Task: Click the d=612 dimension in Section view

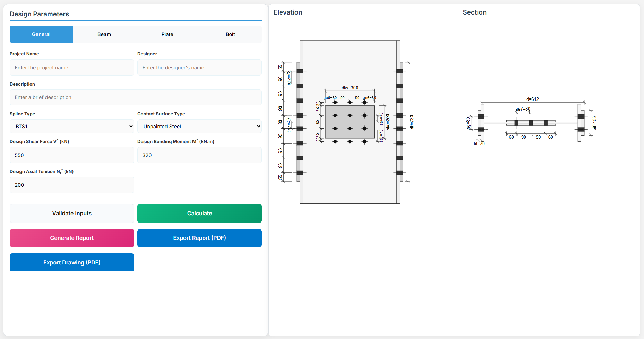Action: tap(532, 99)
